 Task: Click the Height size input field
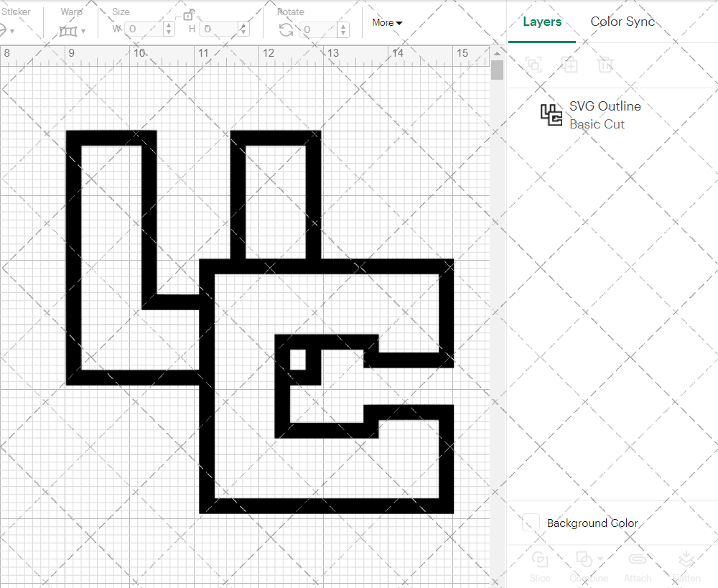(x=220, y=29)
